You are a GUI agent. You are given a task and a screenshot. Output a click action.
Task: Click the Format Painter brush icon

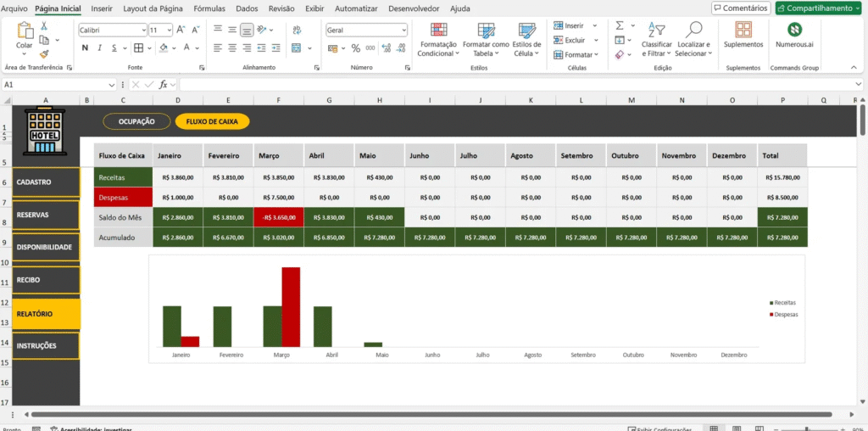(44, 53)
